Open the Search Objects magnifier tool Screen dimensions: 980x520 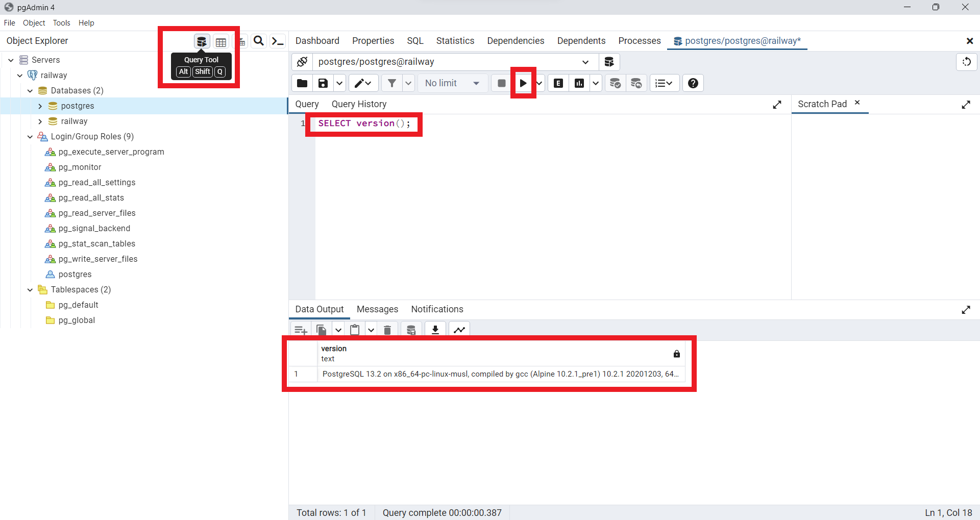[x=259, y=41]
